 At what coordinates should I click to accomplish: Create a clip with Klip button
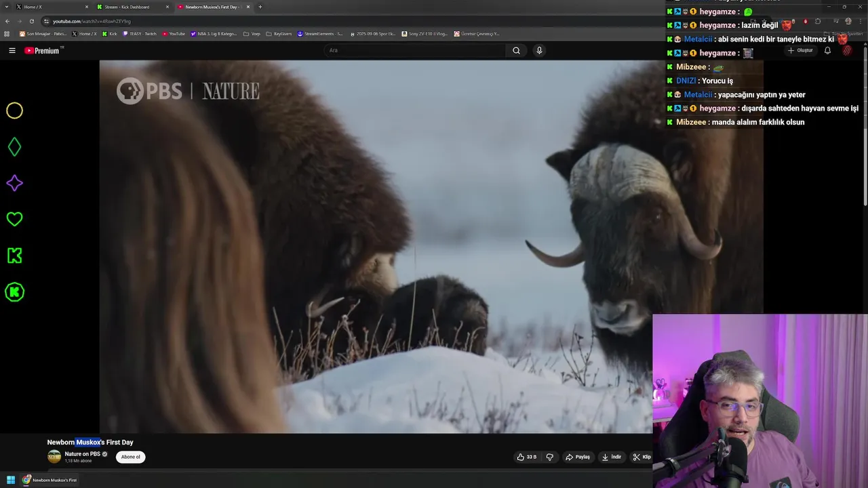641,457
